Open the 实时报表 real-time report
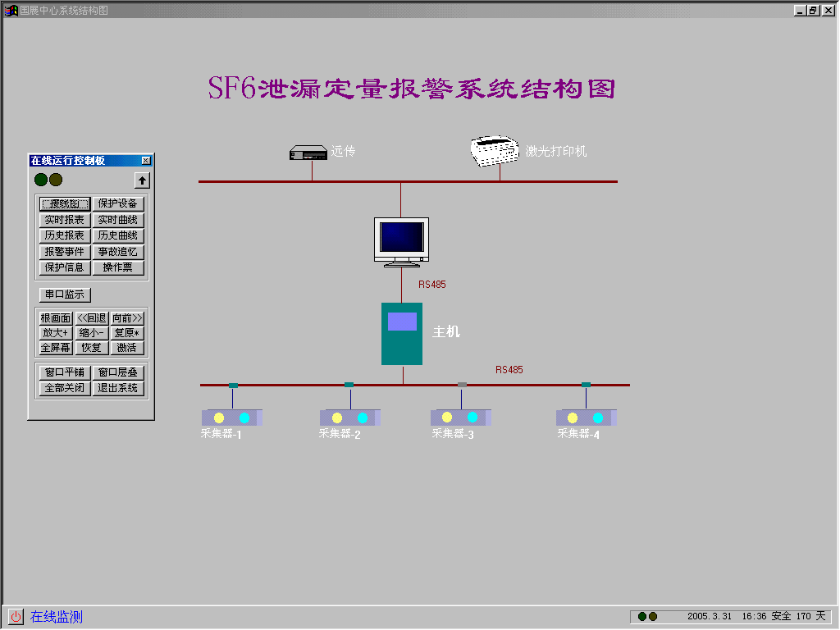Viewport: 840px width, 630px height. coord(65,220)
